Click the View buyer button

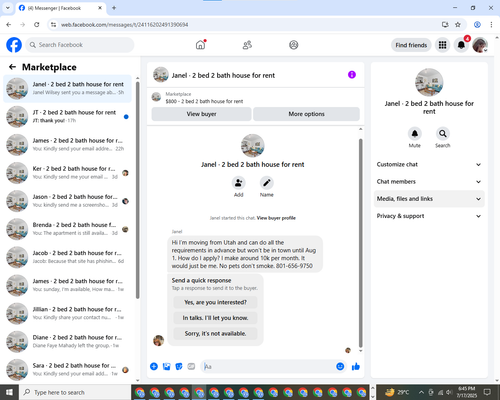point(201,114)
